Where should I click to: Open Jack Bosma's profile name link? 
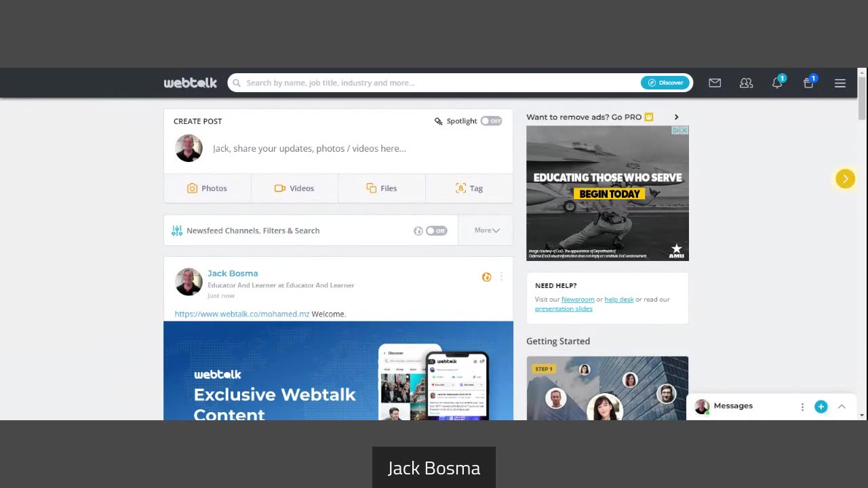pyautogui.click(x=233, y=273)
